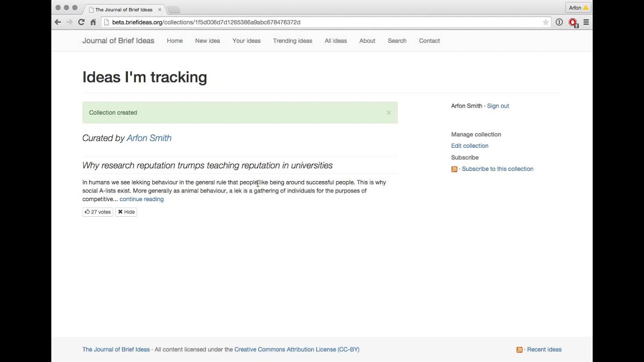This screenshot has height=362, width=644.
Task: Click RSS icon next to Subscribe link
Action: [x=454, y=169]
